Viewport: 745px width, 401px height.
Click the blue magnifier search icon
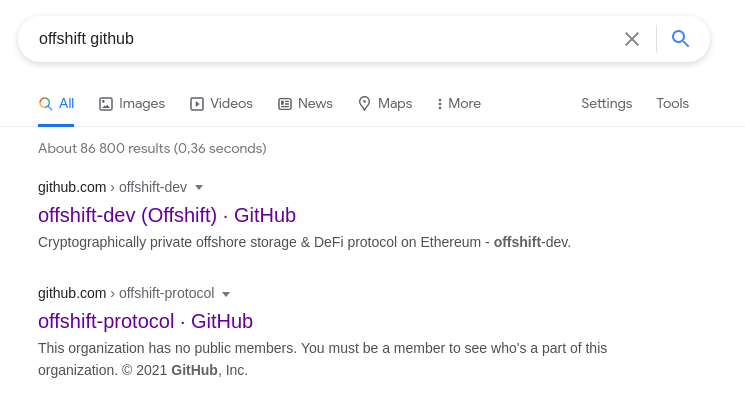pos(681,39)
